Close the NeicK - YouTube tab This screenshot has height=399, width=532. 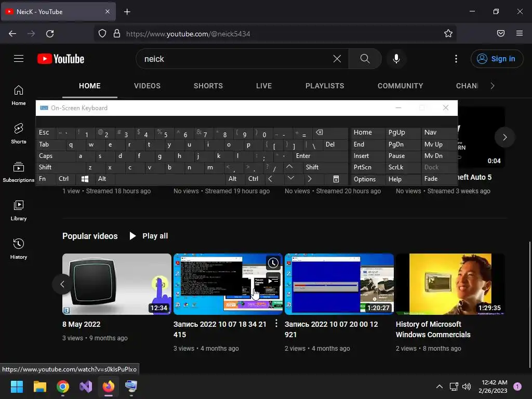coord(107,11)
